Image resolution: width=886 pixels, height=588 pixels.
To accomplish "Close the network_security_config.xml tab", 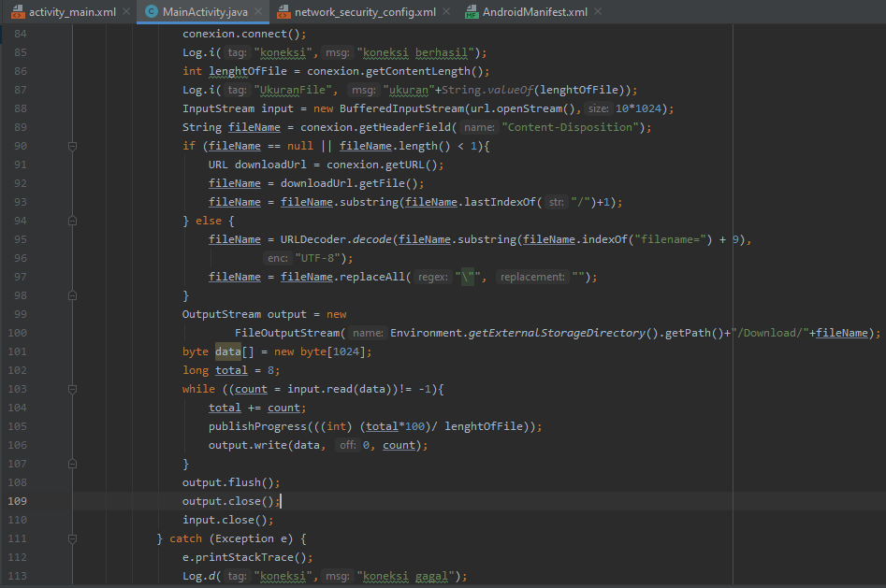I will (x=446, y=11).
